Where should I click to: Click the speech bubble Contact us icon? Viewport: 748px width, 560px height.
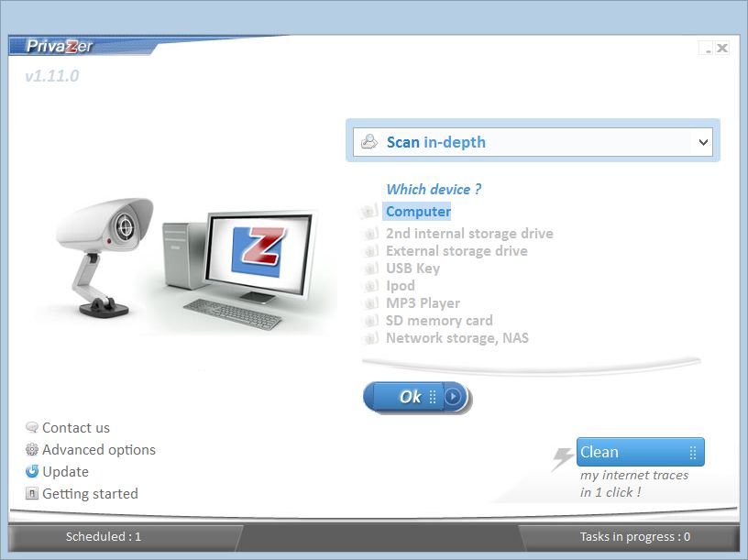coord(32,427)
